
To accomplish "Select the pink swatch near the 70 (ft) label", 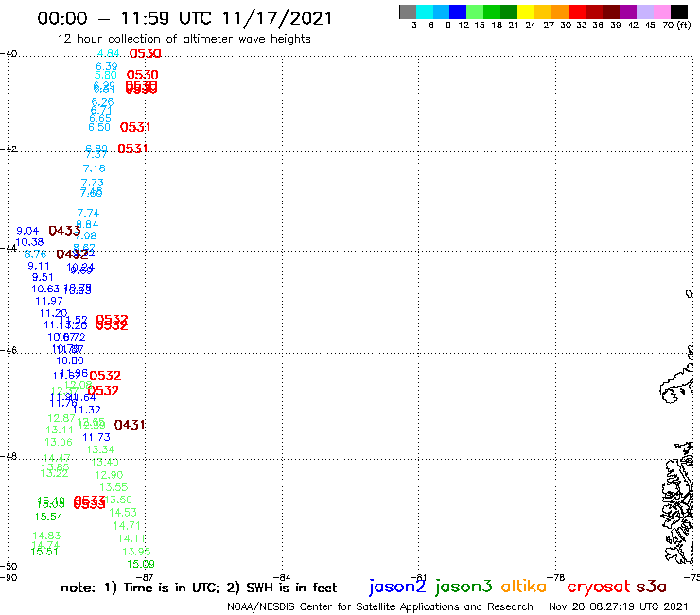I will point(661,11).
